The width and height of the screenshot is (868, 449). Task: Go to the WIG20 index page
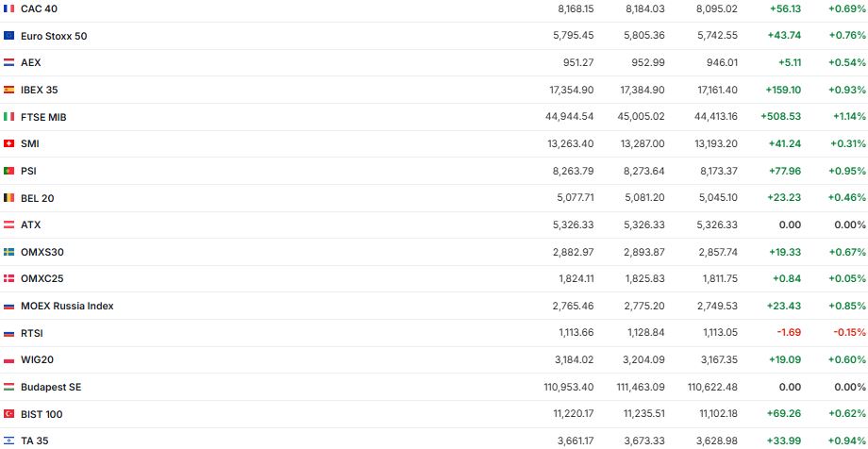tap(37, 360)
